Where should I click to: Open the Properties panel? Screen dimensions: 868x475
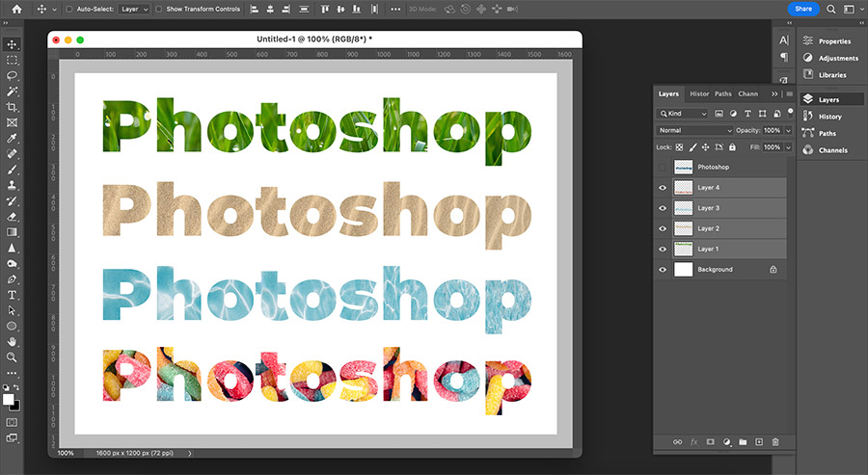(x=827, y=41)
